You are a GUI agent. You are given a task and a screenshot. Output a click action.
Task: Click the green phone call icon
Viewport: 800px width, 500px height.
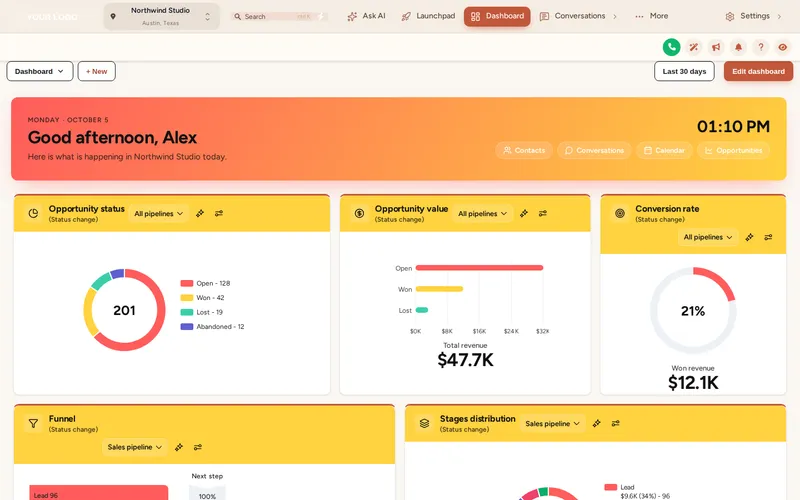[671, 47]
